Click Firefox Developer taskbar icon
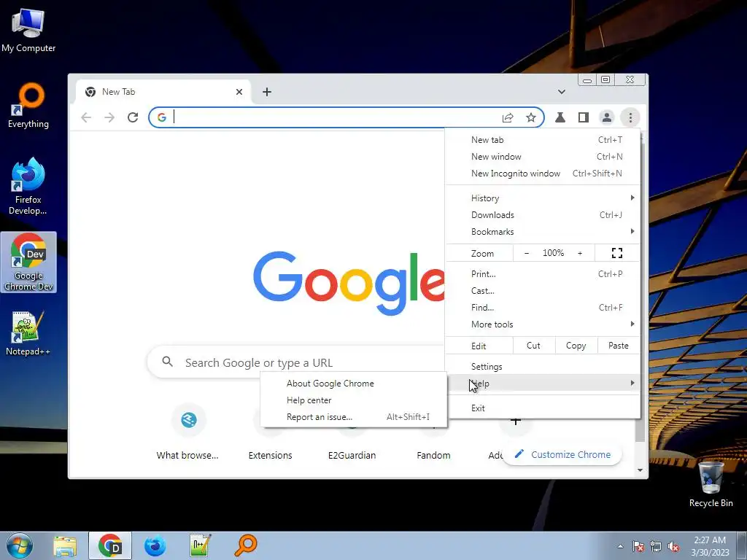This screenshot has height=560, width=747. click(155, 545)
